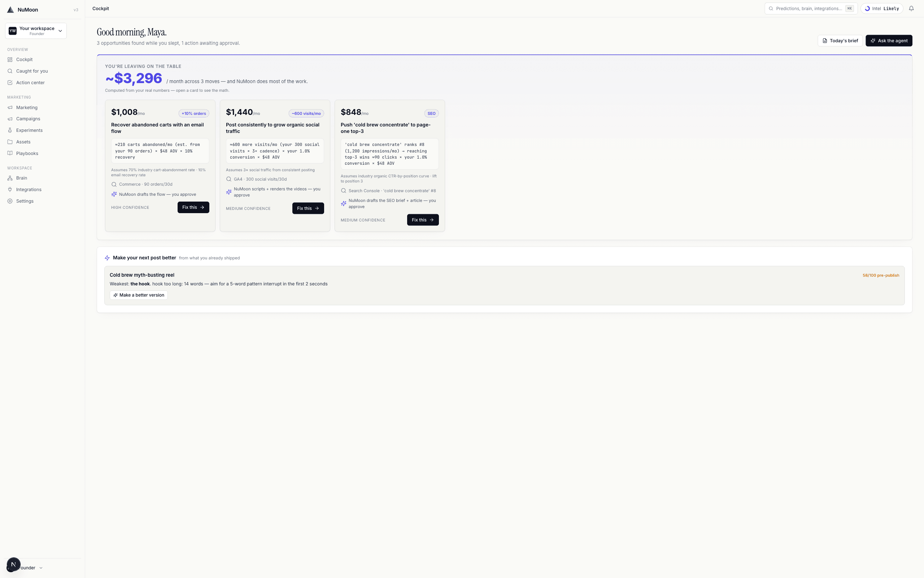Click the search magnifier icon in top bar

(x=771, y=8)
